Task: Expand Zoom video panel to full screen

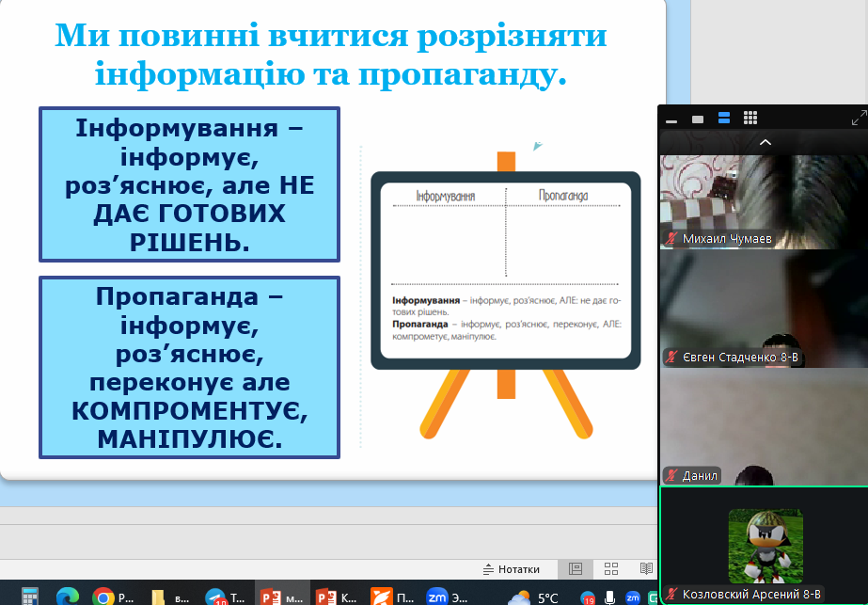Action: 858,119
